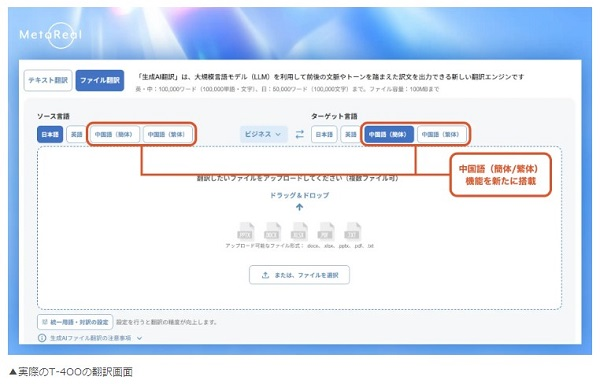The width and height of the screenshot is (600, 384).
Task: Click the アップロード可能なファイル形式 text
Action: [299, 246]
